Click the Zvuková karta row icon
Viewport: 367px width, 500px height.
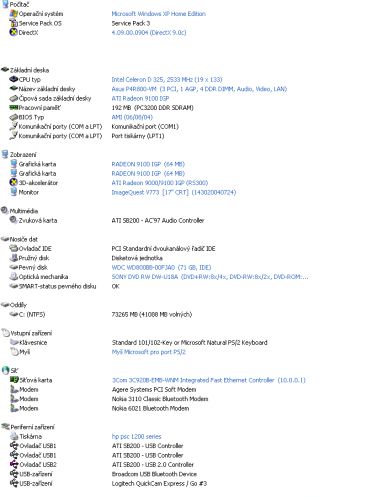(14, 220)
